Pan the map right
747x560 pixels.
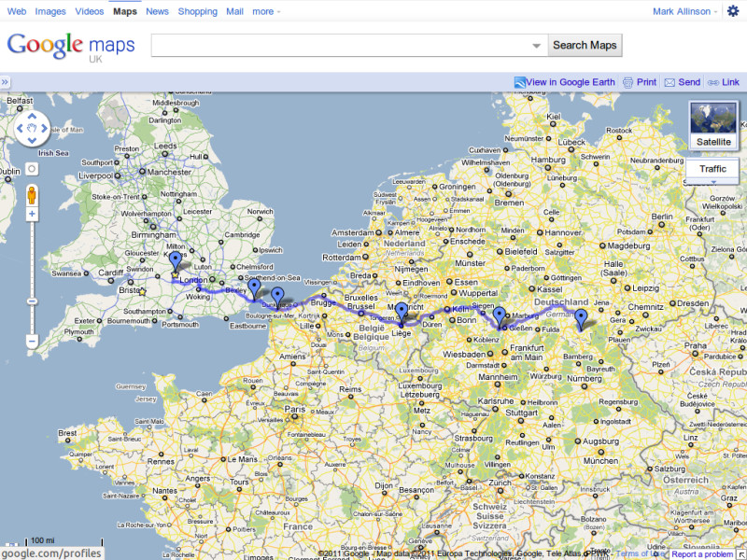(x=44, y=128)
